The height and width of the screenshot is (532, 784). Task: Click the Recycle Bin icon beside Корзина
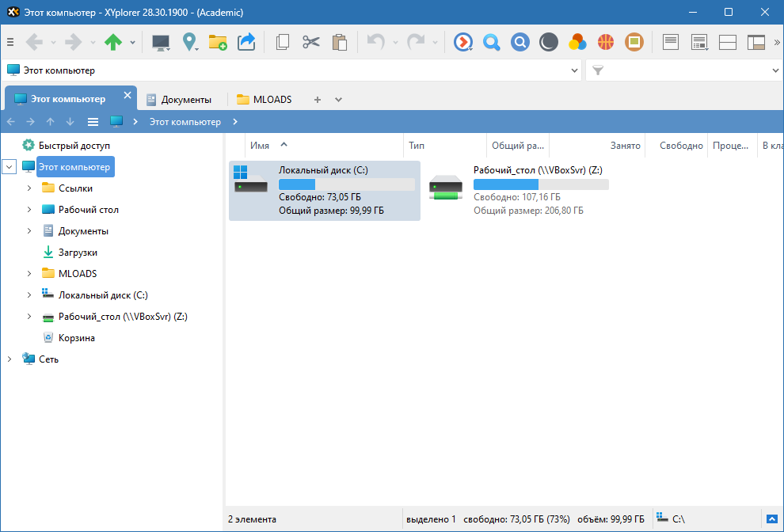tap(48, 338)
